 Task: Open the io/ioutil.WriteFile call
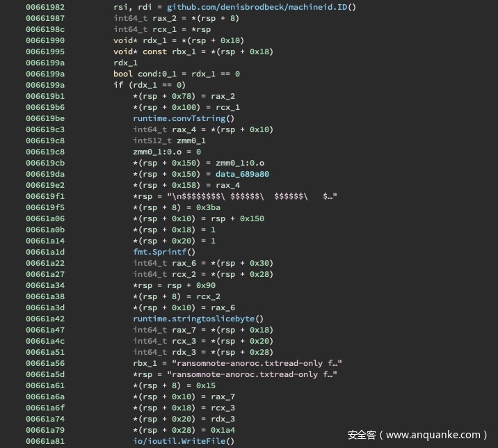184,441
